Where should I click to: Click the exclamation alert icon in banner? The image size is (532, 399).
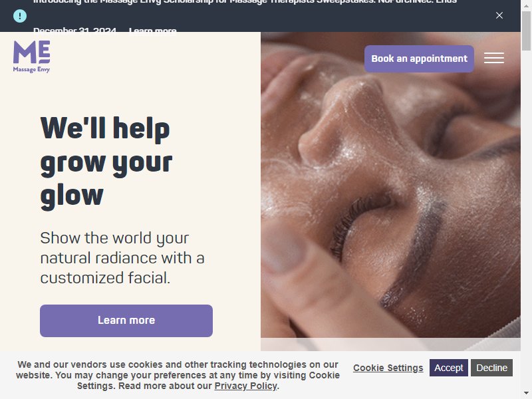(x=20, y=16)
